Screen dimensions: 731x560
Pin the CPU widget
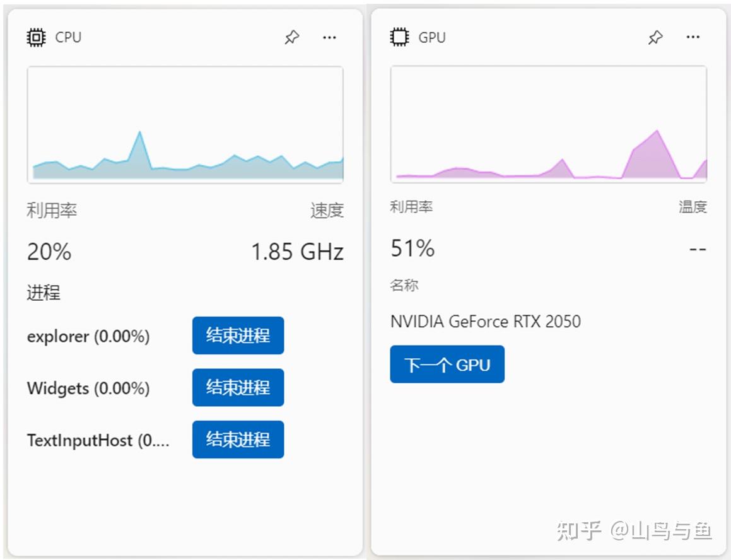tap(292, 37)
